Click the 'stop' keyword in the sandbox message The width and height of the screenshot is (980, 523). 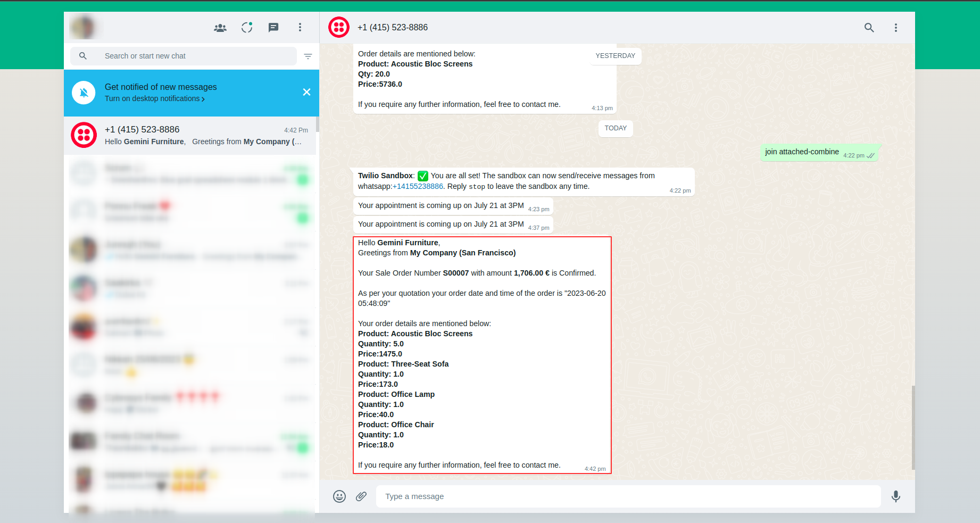[477, 187]
